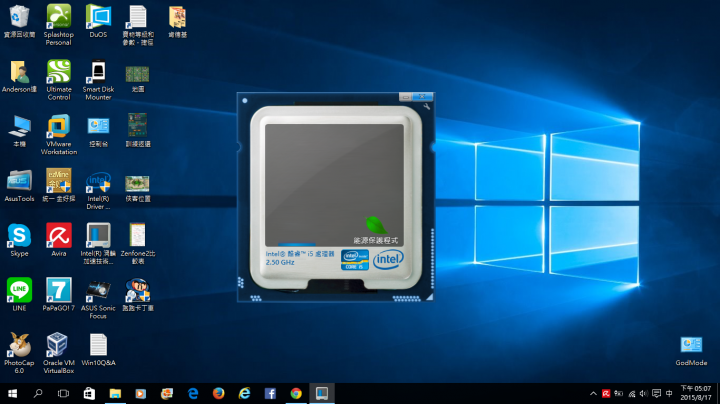Open the Anderson user folder icon
The height and width of the screenshot is (404, 720).
coord(19,76)
